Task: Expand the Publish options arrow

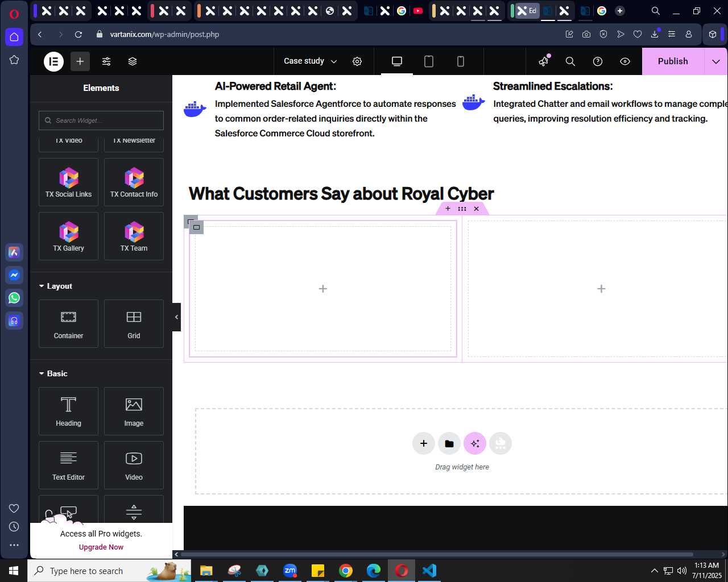Action: click(716, 61)
